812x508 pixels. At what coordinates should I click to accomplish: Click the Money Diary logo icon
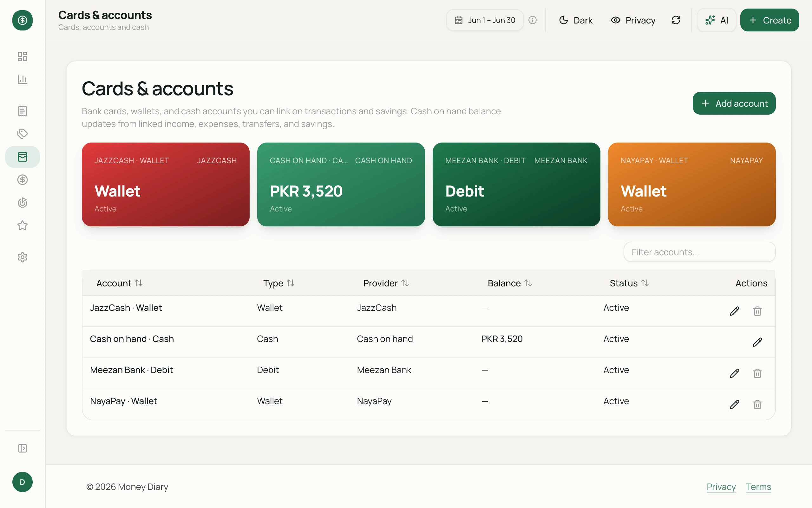click(23, 20)
